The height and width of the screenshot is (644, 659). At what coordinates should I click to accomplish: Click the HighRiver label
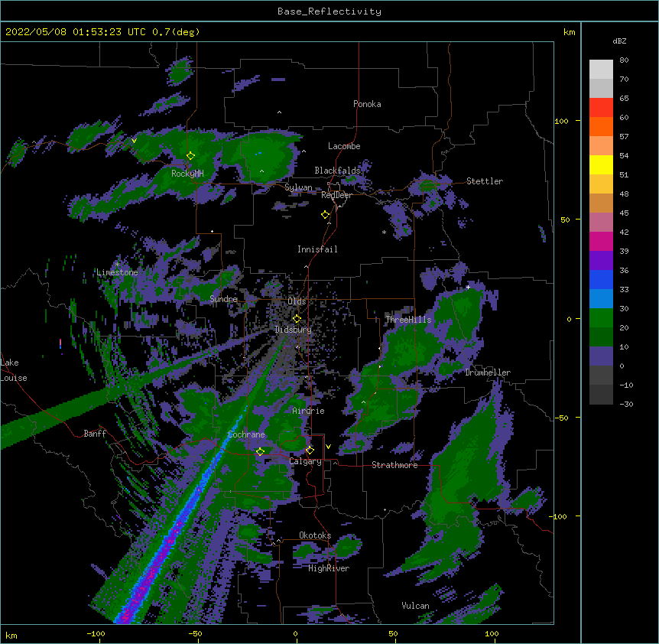pyautogui.click(x=329, y=568)
